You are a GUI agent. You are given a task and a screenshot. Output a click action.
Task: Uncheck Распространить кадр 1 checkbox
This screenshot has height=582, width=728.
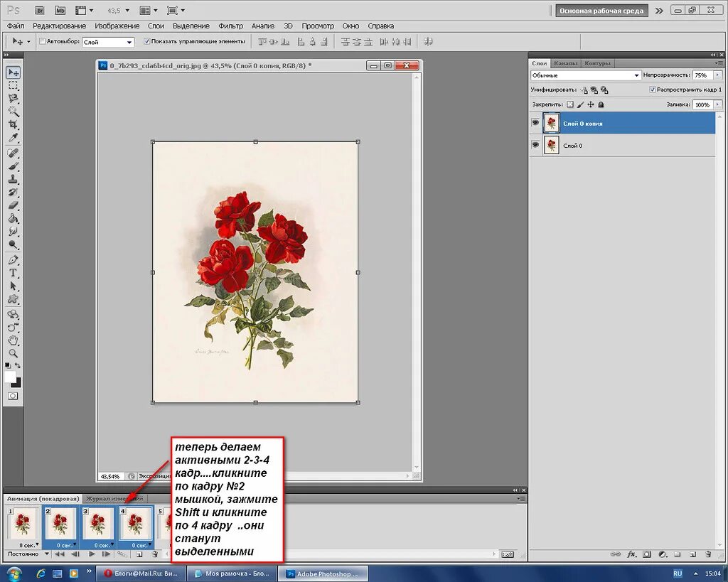pyautogui.click(x=653, y=90)
